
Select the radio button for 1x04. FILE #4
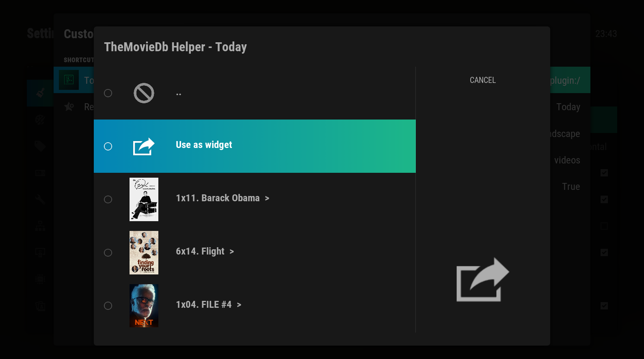(x=108, y=306)
